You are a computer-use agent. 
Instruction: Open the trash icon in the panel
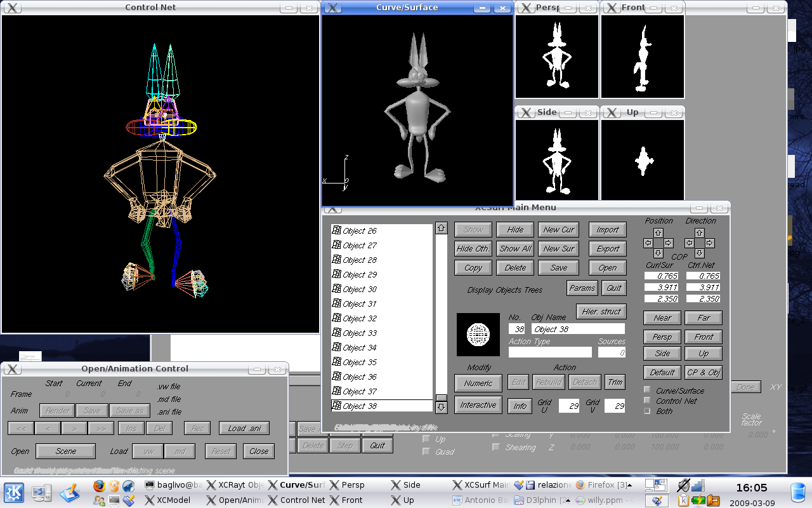[x=799, y=493]
